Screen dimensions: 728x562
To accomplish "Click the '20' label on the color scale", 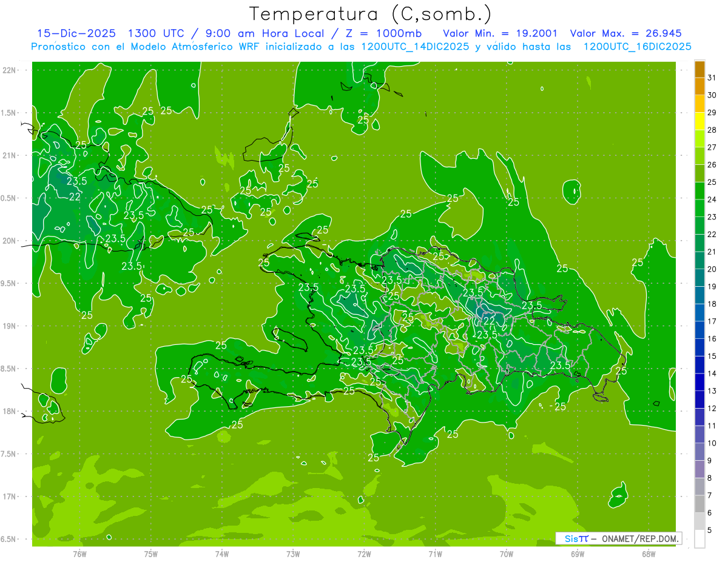I will coord(712,269).
